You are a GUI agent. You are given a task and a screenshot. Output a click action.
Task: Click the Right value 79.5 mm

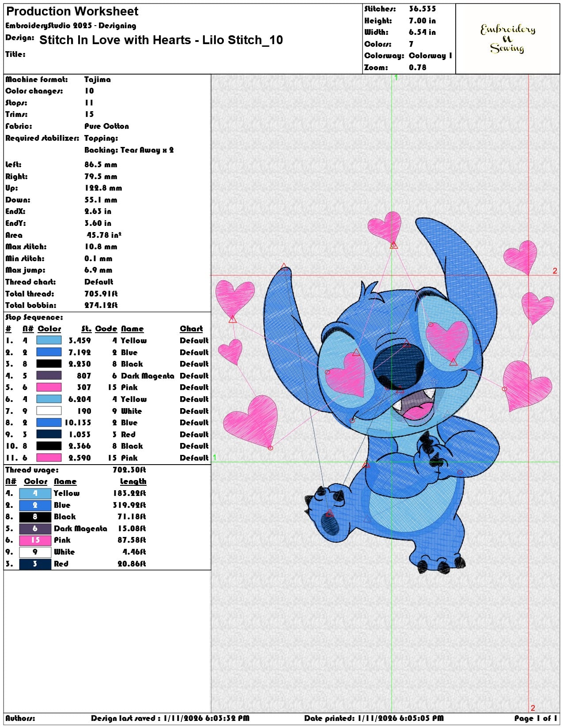click(101, 176)
